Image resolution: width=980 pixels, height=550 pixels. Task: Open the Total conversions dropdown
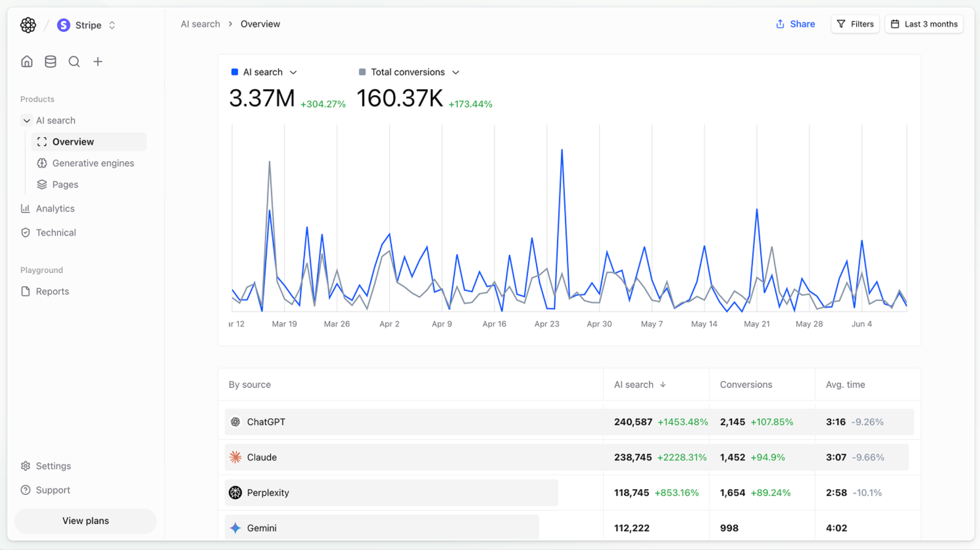[x=456, y=72]
